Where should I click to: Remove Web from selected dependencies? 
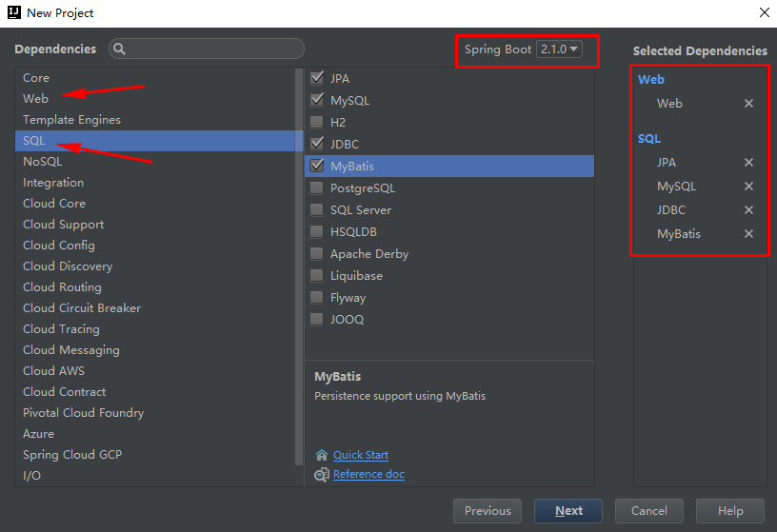click(x=748, y=104)
